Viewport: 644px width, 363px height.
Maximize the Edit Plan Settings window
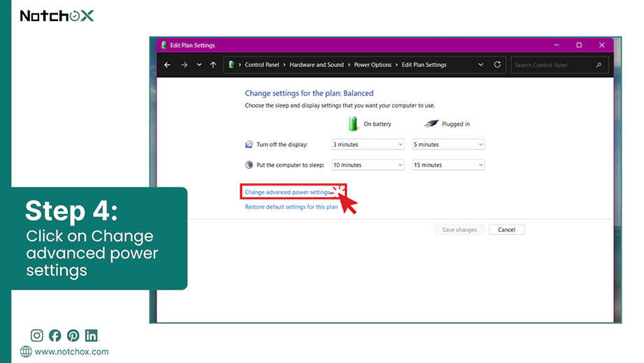[x=579, y=45]
